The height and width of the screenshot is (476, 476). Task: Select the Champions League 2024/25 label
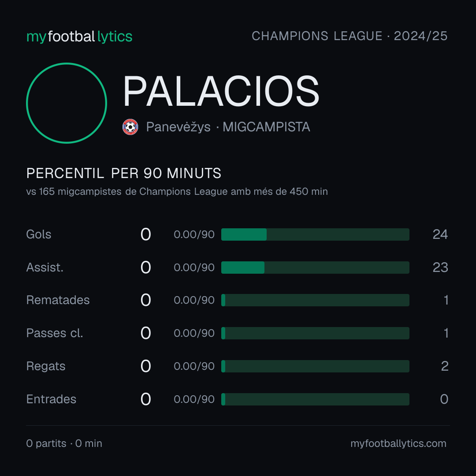click(x=350, y=36)
